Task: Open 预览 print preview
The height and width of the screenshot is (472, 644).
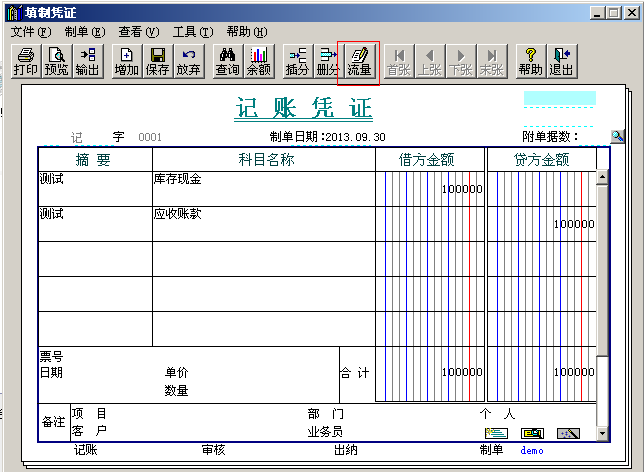Action: coord(57,61)
